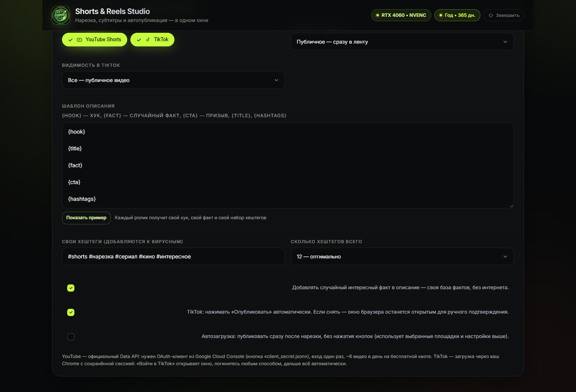Click the Автозагрузка option description text
Viewport: 576px width, 392px height.
355,336
